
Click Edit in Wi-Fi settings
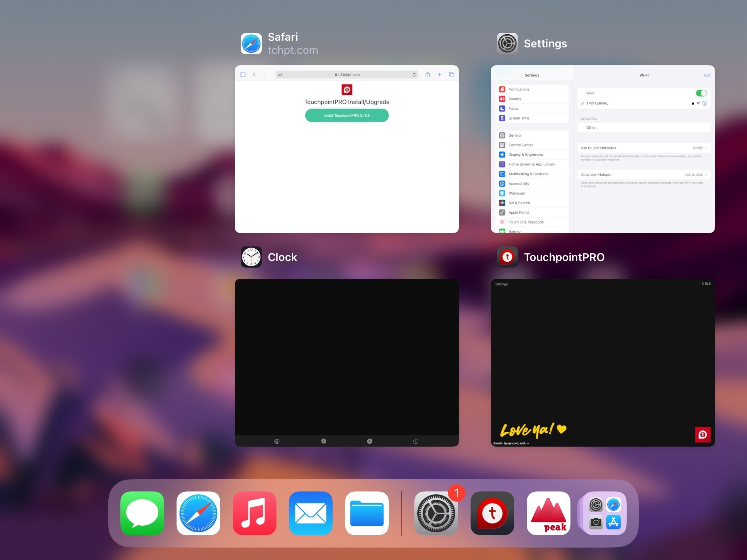click(x=707, y=75)
